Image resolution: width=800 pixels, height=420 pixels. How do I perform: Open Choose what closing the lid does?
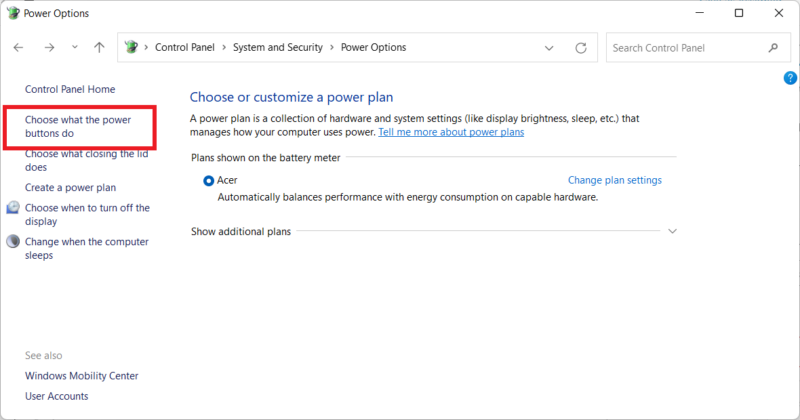tap(87, 160)
